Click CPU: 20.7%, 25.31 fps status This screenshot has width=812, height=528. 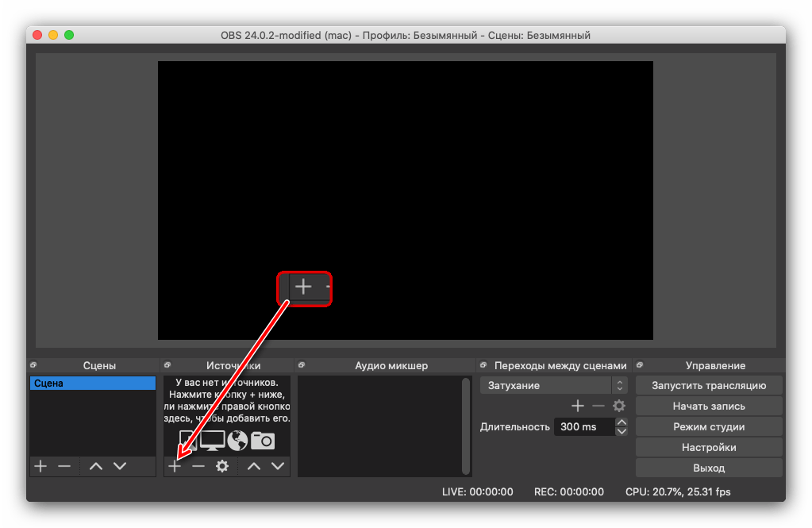[x=678, y=491]
